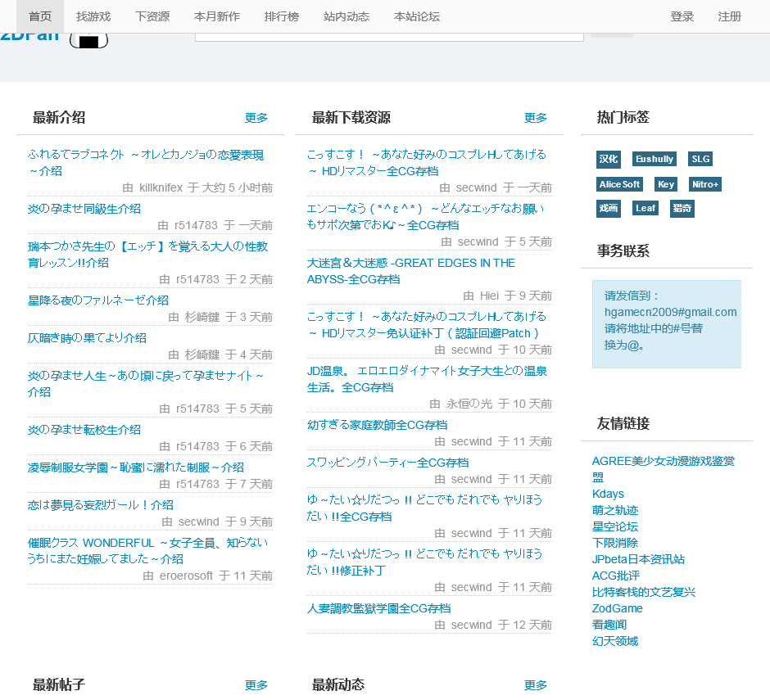Screen dimensions: 770x700
Task: Open the 比特客栈的文艺复兴 link
Action: coord(644,592)
